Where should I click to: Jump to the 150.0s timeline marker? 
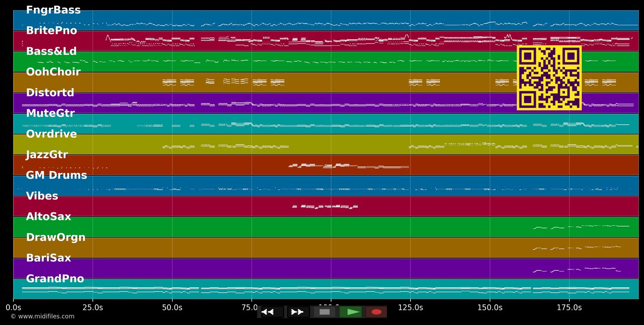point(490,307)
